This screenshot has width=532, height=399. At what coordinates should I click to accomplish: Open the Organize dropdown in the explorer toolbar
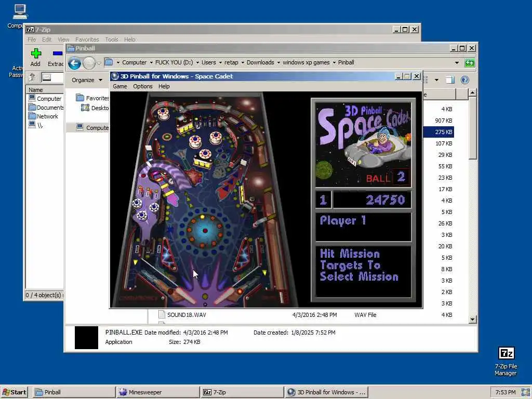click(x=87, y=80)
